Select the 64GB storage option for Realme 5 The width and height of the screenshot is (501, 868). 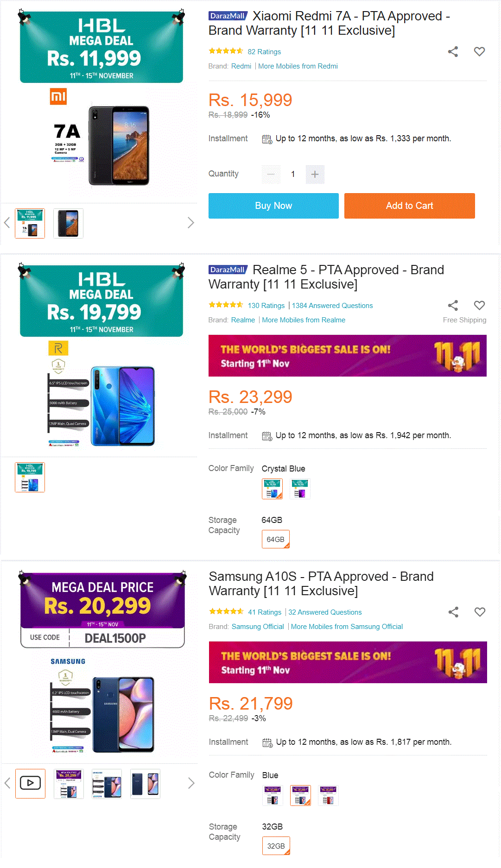[x=276, y=539]
